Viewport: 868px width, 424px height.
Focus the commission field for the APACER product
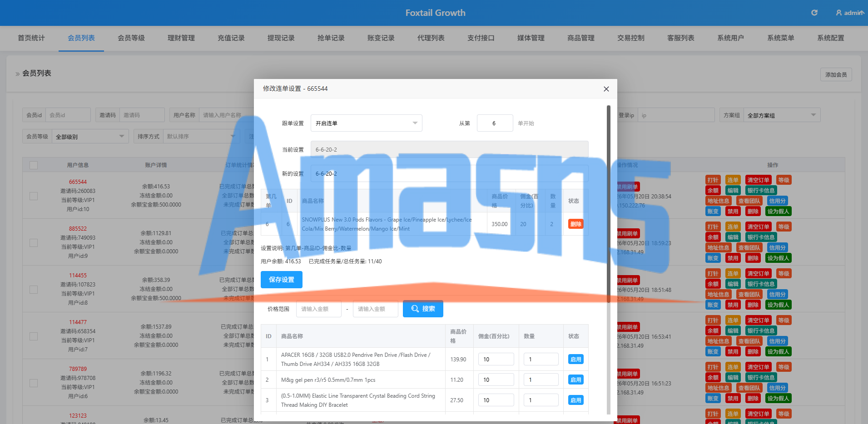tap(496, 359)
